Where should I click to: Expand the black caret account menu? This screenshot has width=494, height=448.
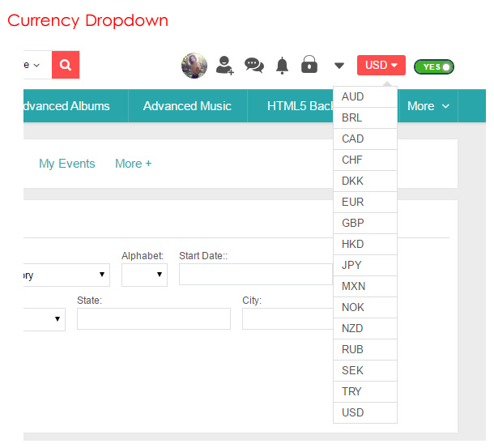point(339,66)
